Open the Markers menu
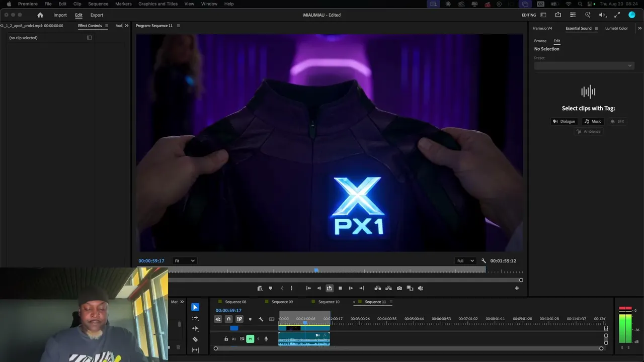This screenshot has height=362, width=644. point(123,4)
